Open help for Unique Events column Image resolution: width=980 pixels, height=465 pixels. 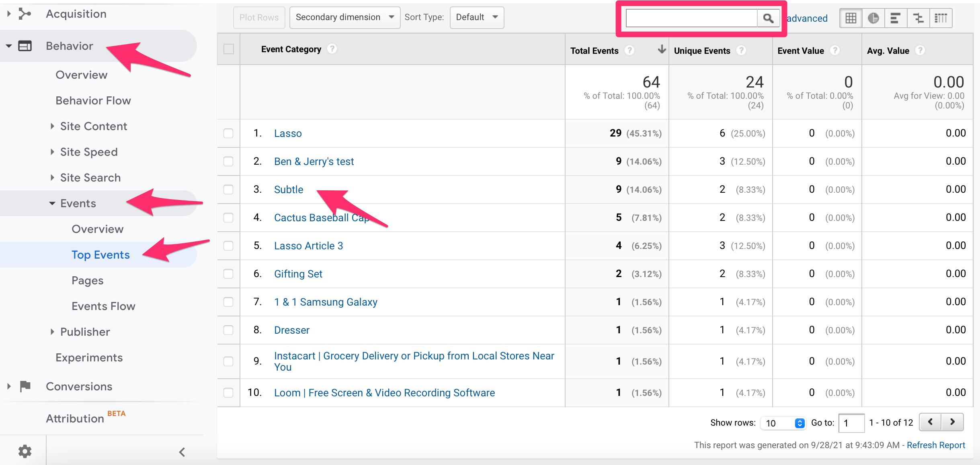coord(741,51)
